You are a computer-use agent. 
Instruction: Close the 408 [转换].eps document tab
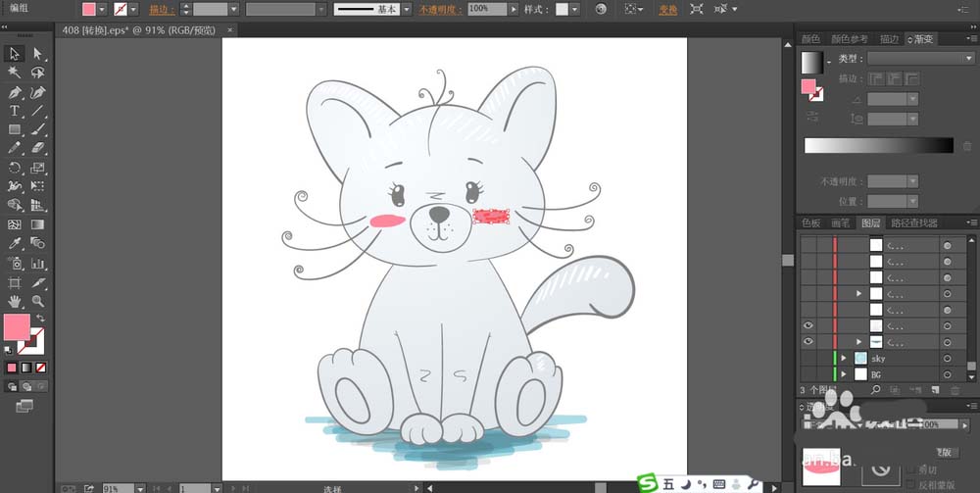[229, 29]
